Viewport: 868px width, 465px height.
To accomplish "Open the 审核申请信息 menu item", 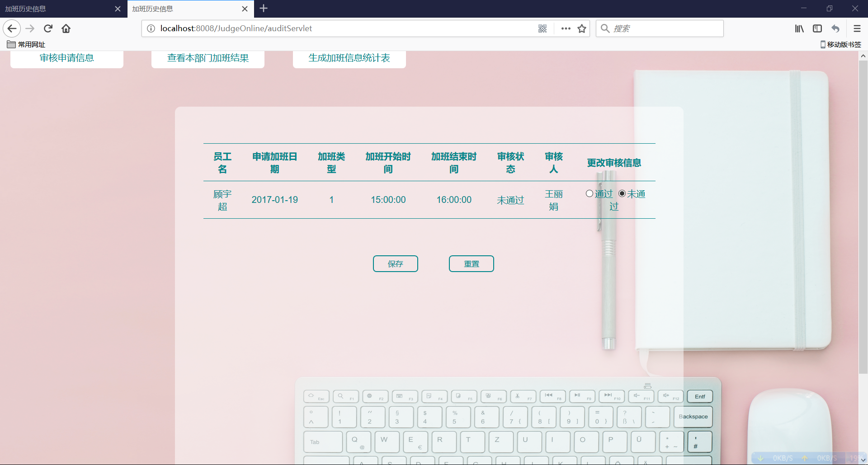I will pos(67,58).
